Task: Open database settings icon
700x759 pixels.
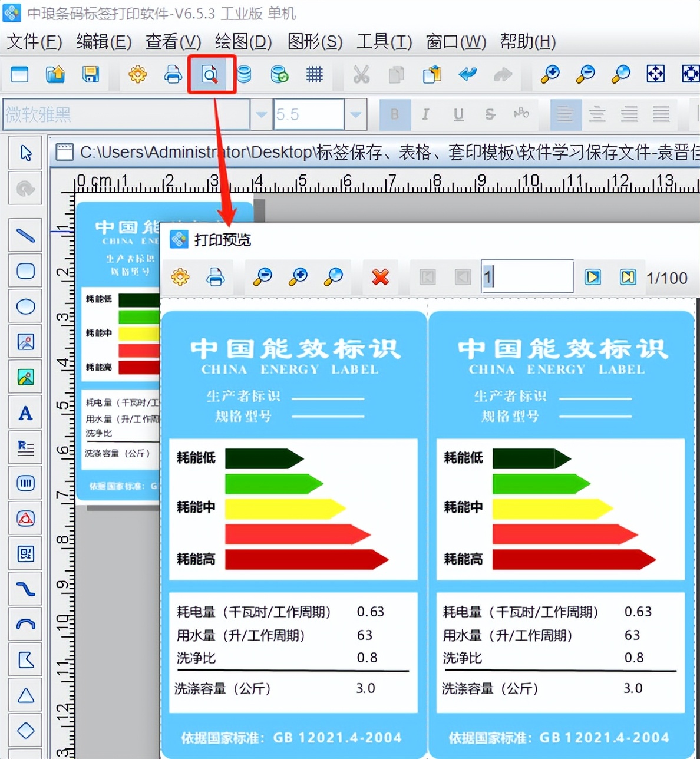Action: [244, 74]
